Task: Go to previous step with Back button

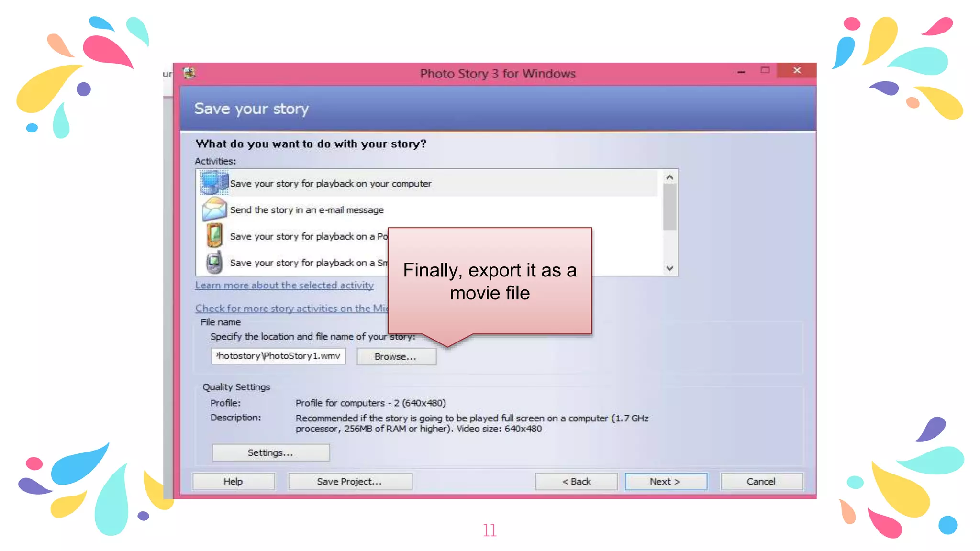Action: 576,481
